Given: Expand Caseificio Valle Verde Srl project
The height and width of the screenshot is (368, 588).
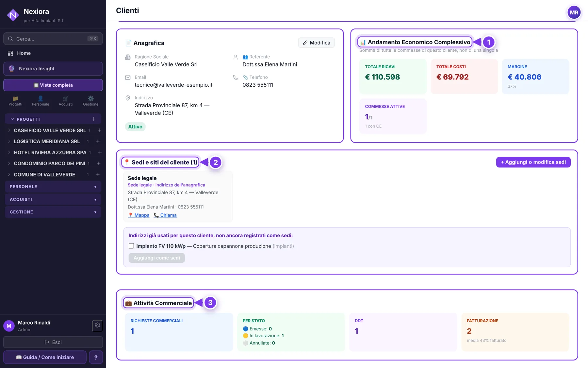Looking at the screenshot, I should tap(9, 130).
